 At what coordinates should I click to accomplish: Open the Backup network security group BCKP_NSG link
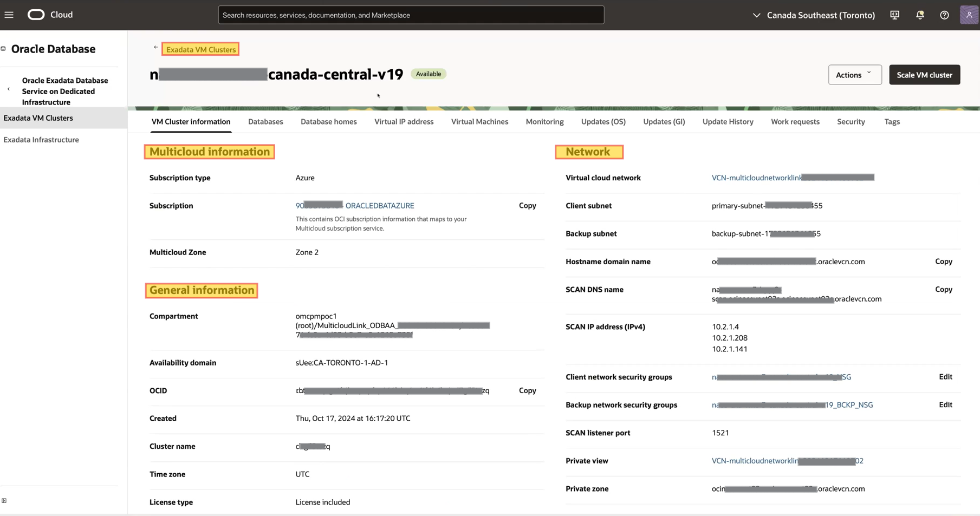793,405
